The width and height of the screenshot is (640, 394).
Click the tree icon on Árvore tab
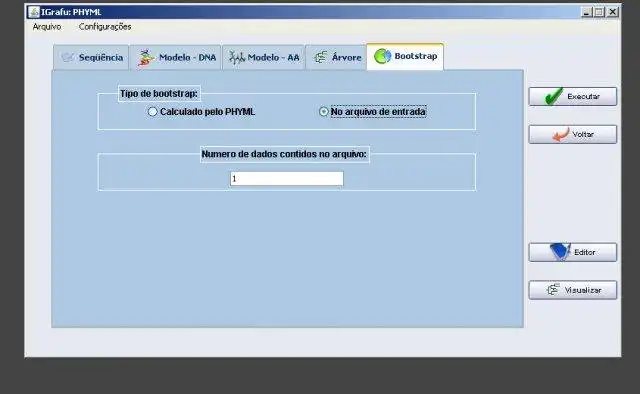click(x=321, y=57)
